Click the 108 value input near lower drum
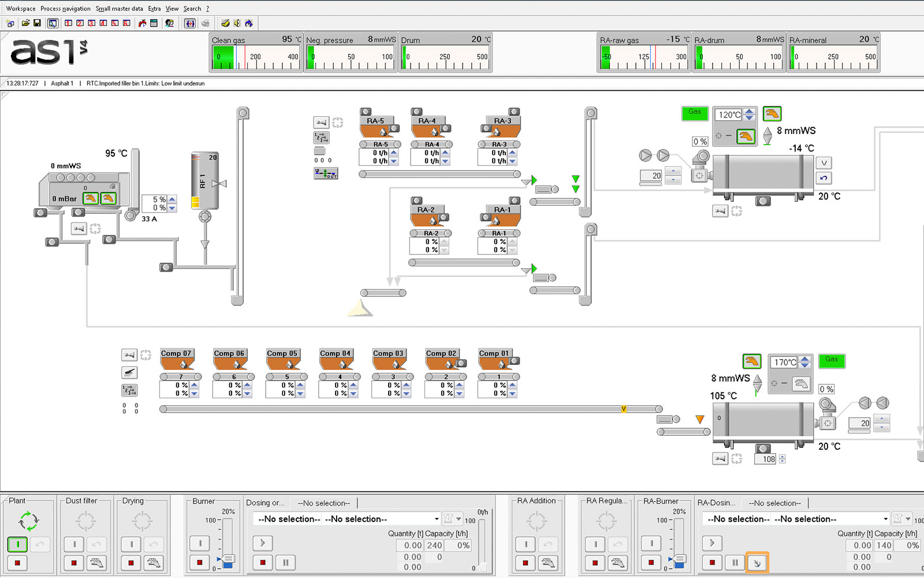 tap(766, 459)
